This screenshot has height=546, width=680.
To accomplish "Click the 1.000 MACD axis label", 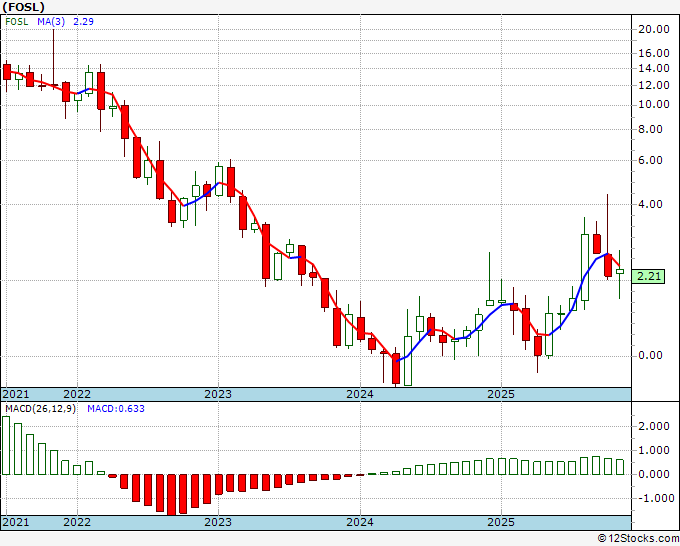I will 654,451.
